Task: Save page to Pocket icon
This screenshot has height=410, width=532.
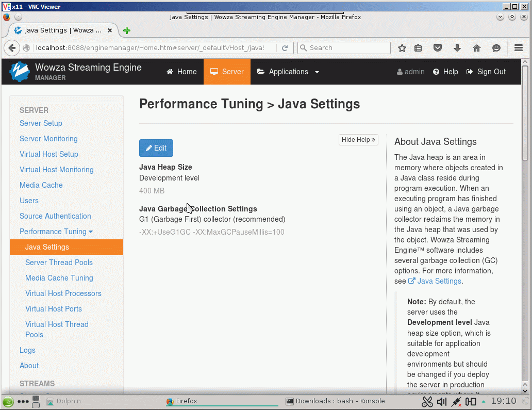Action: point(437,48)
